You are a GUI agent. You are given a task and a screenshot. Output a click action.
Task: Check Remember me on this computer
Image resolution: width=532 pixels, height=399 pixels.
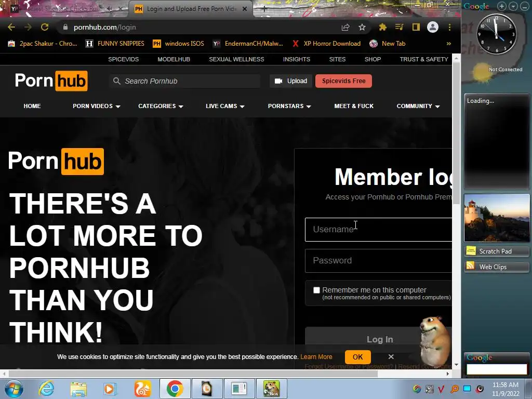tap(316, 290)
